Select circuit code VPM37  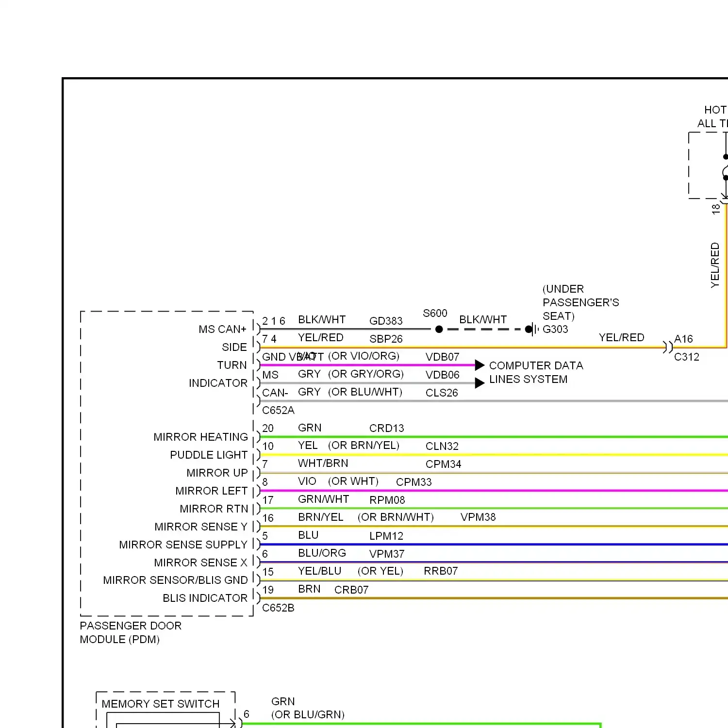387,554
